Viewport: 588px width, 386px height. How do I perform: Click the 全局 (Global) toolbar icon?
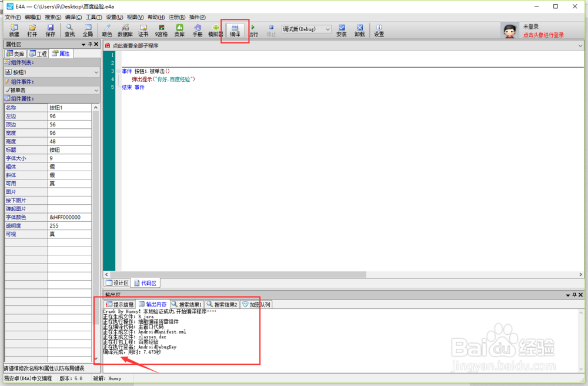tap(88, 31)
